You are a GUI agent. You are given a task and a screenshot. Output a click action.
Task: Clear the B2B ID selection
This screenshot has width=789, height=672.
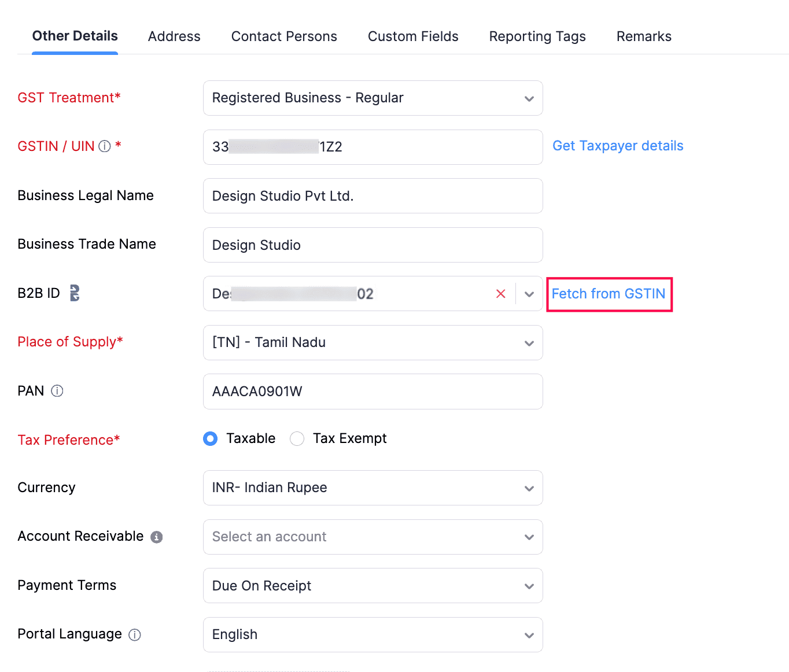tap(501, 294)
